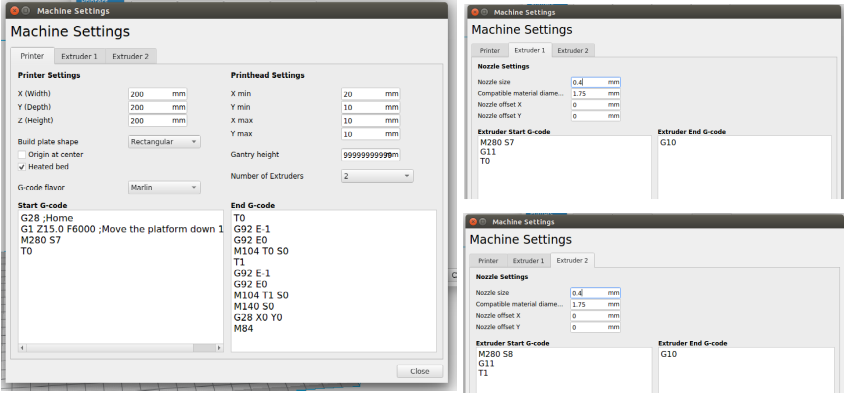Click Nozzle offset Y field, Extruder 1 window
The width and height of the screenshot is (844, 393).
coord(596,116)
